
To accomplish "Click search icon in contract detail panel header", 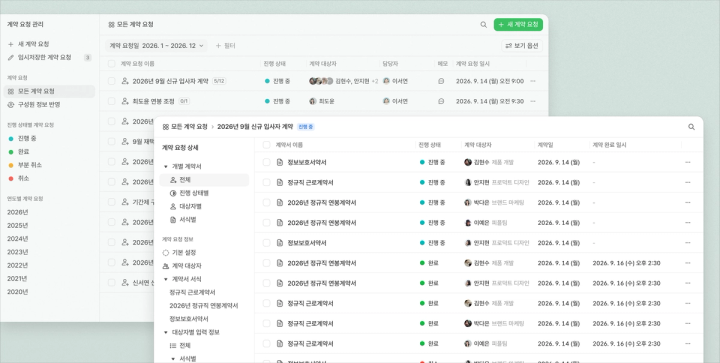I will (691, 127).
